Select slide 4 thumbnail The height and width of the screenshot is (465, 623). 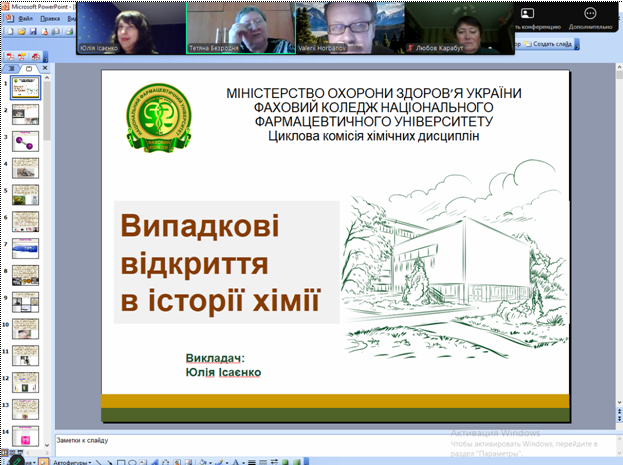[x=25, y=168]
